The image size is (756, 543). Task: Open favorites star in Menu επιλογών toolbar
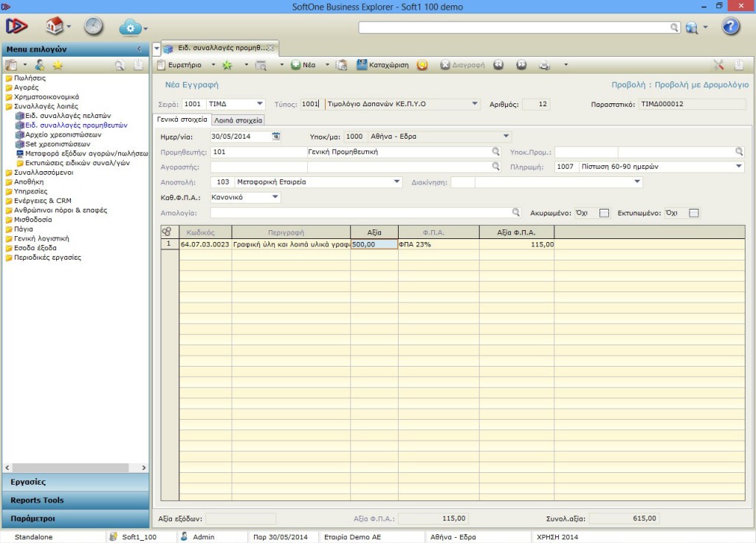pos(58,65)
